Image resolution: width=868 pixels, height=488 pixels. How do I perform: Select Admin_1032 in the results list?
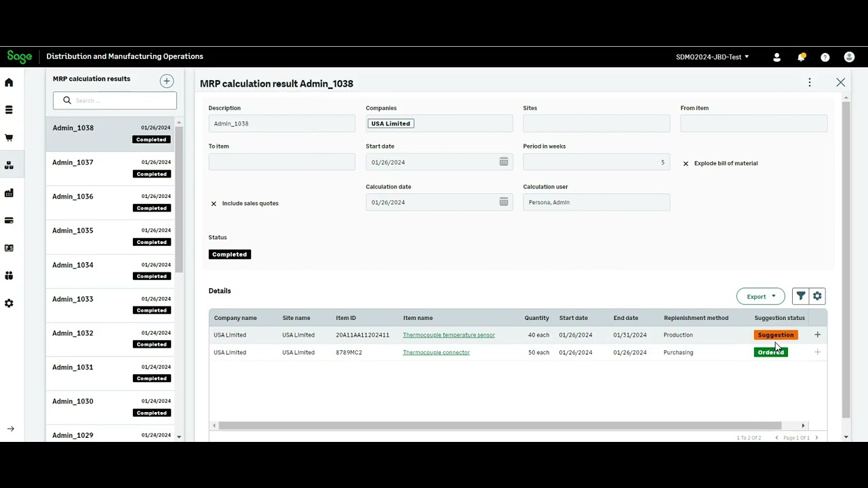coord(111,338)
